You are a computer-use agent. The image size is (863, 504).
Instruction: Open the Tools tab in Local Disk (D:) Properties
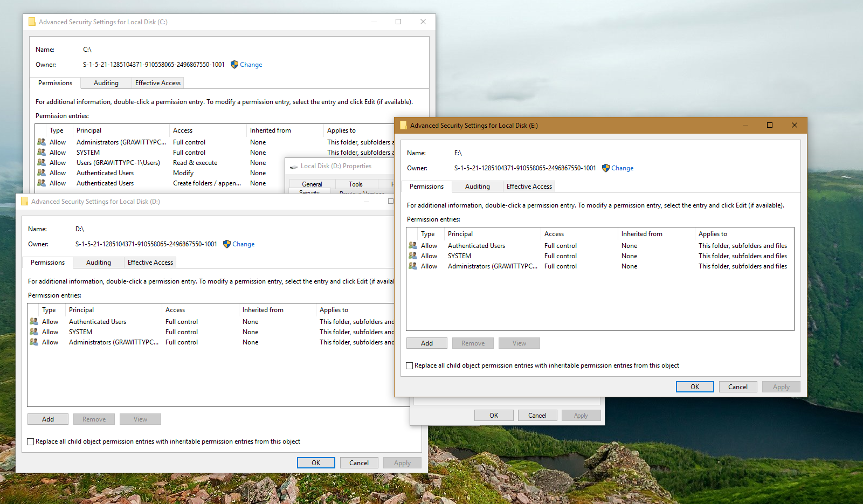[x=356, y=184]
